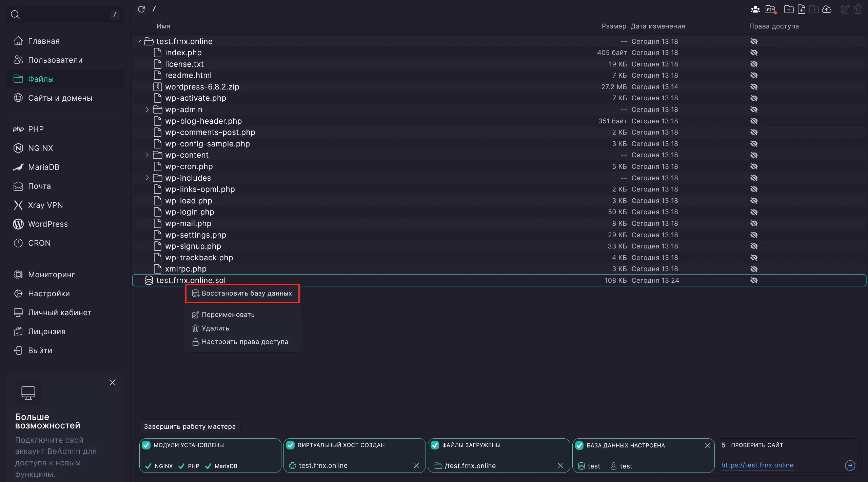Collapse the test.frnx.online folder
The width and height of the screenshot is (868, 482).
(x=139, y=41)
